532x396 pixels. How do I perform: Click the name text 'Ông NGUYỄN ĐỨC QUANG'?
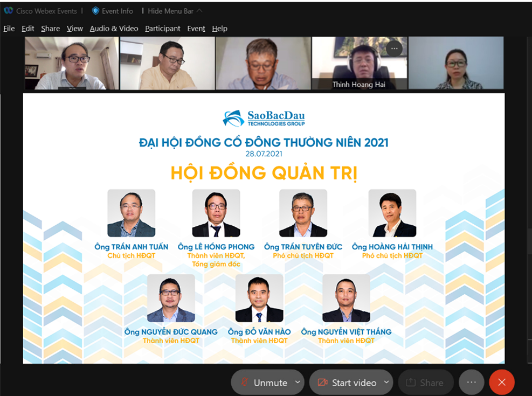[x=171, y=331]
